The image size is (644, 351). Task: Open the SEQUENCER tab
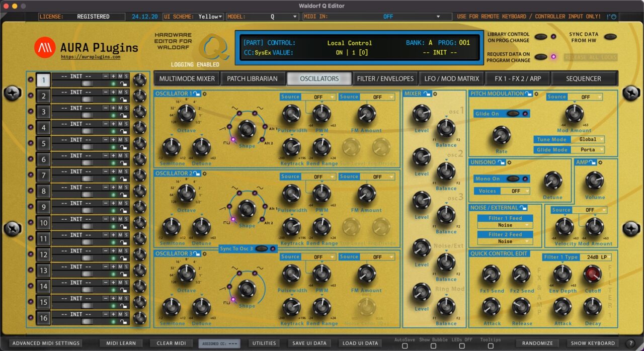coord(584,78)
